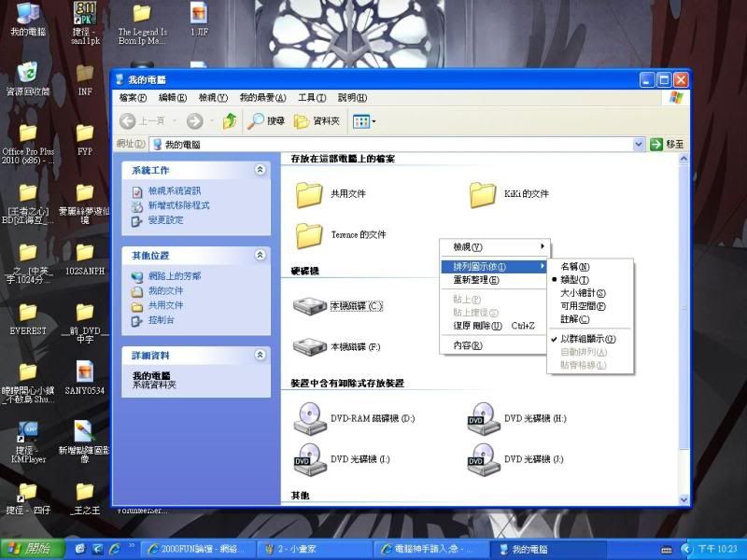Select DVD 光碟機 (H:)
Image resolution: width=747 pixels, height=560 pixels.
click(517, 418)
